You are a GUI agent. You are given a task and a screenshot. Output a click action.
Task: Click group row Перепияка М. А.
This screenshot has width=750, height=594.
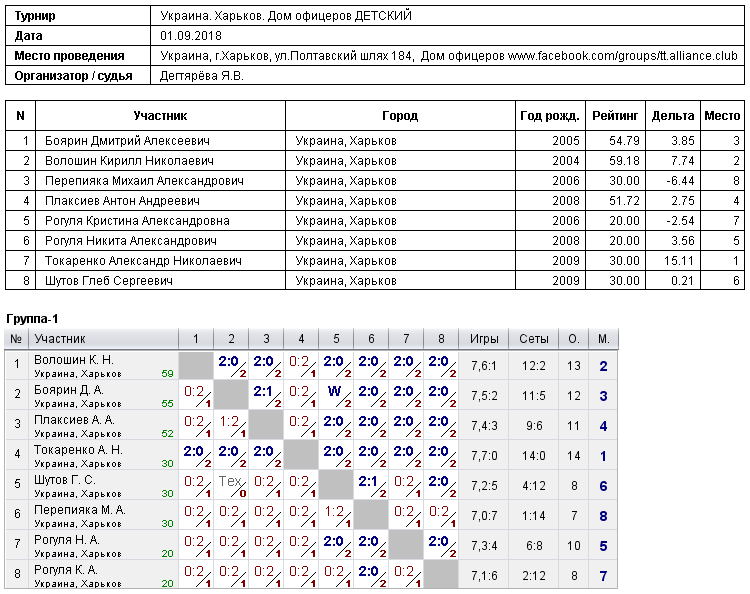coord(311,516)
